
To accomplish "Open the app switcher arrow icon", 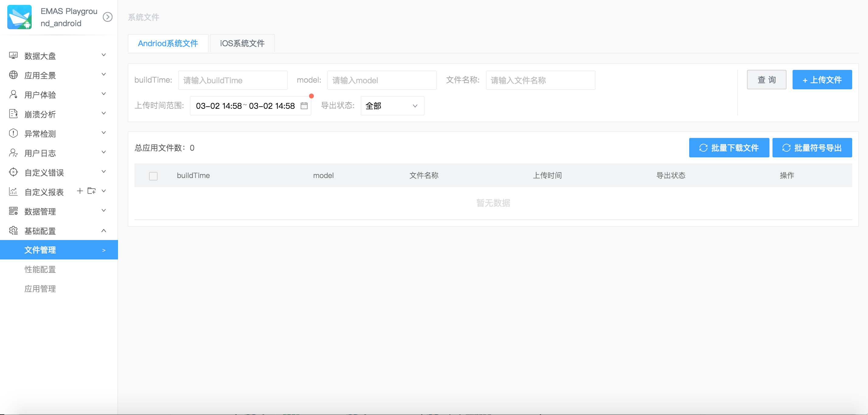I will pyautogui.click(x=107, y=17).
